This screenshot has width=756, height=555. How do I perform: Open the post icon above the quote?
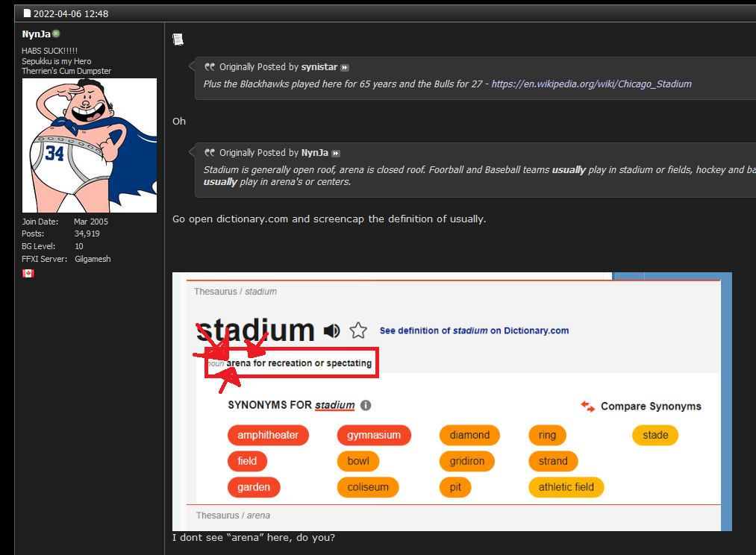[178, 40]
